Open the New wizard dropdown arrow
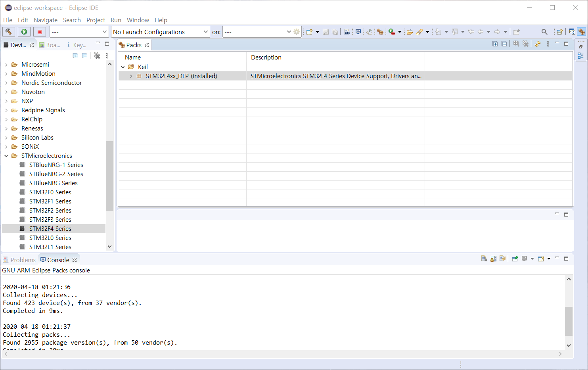The image size is (588, 370). [317, 32]
